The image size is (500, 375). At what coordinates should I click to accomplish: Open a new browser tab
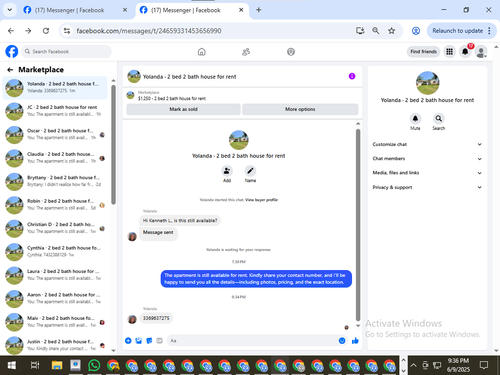[x=259, y=10]
